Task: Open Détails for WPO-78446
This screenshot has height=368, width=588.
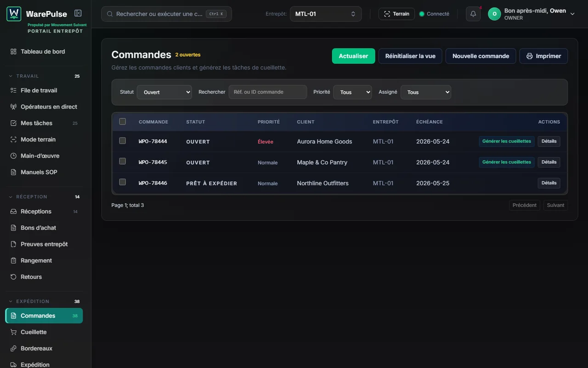Action: (549, 183)
